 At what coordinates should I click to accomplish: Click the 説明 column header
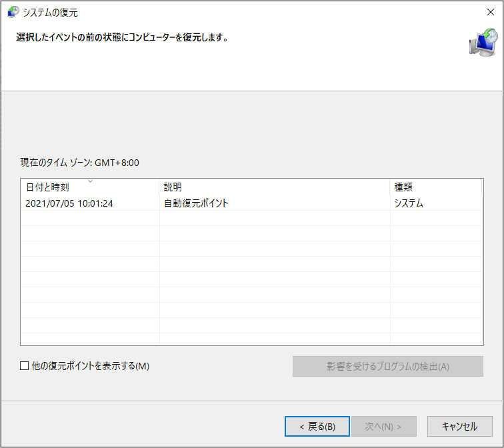(x=275, y=187)
